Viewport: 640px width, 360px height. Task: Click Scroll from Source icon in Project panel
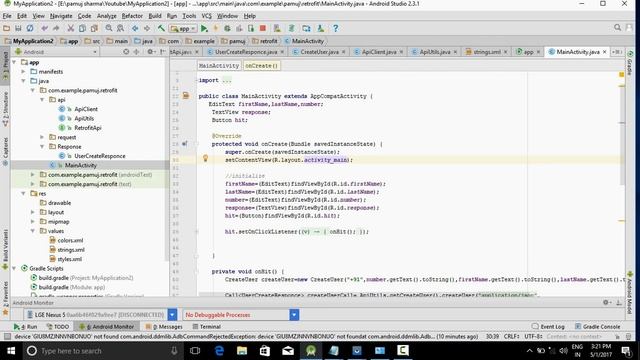[126, 52]
